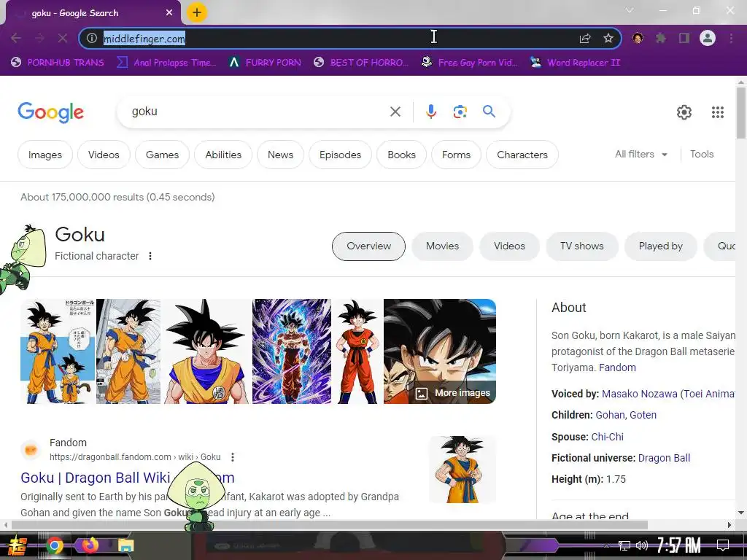Launch Firefox from the taskbar

click(x=90, y=544)
